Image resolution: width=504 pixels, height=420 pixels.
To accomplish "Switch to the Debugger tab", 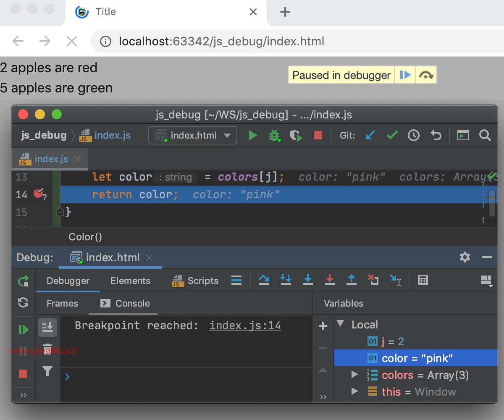I will [68, 281].
